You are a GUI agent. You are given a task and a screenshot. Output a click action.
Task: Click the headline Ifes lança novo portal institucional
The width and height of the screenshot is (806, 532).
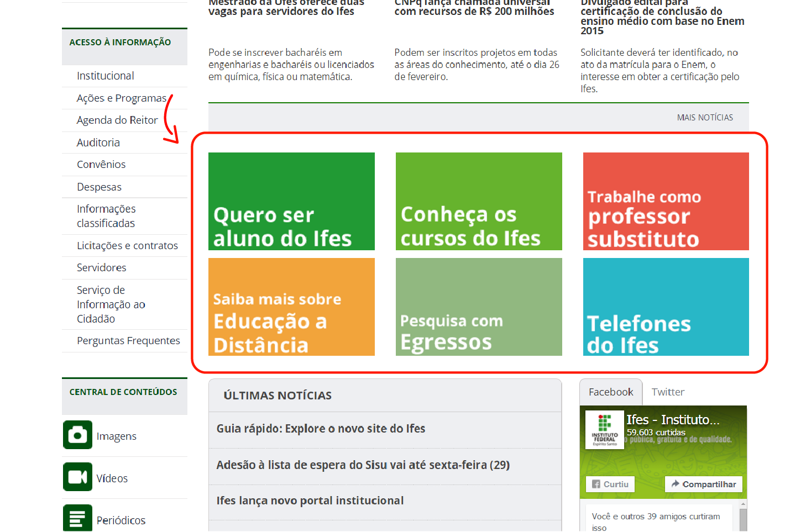pyautogui.click(x=310, y=500)
